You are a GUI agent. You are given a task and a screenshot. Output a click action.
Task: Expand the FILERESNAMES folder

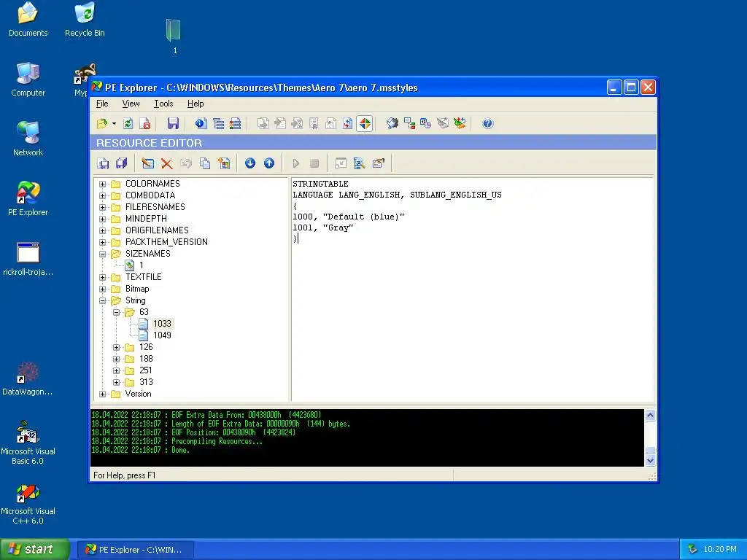pos(102,207)
